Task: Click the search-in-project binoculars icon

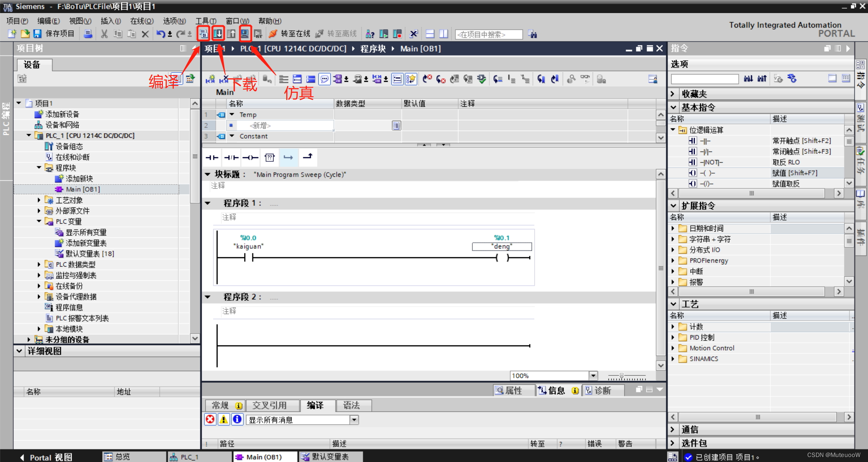Action: point(533,34)
